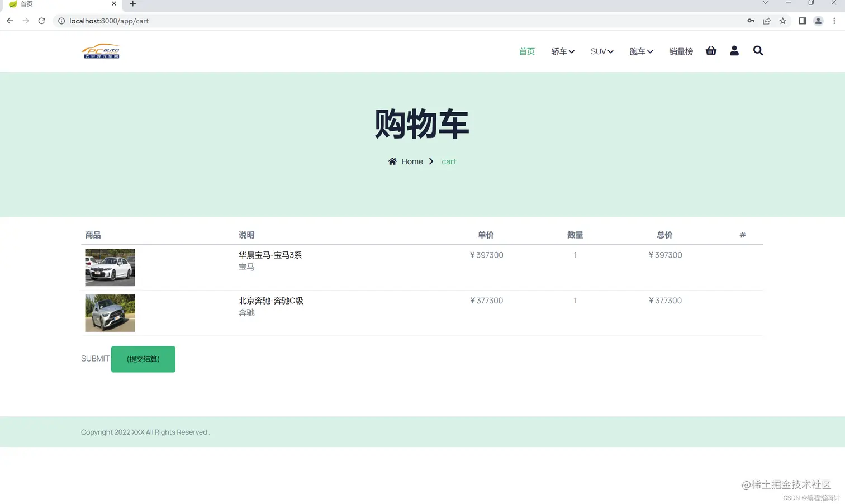Image resolution: width=845 pixels, height=504 pixels.
Task: Click cart breadcrumb link
Action: [449, 161]
